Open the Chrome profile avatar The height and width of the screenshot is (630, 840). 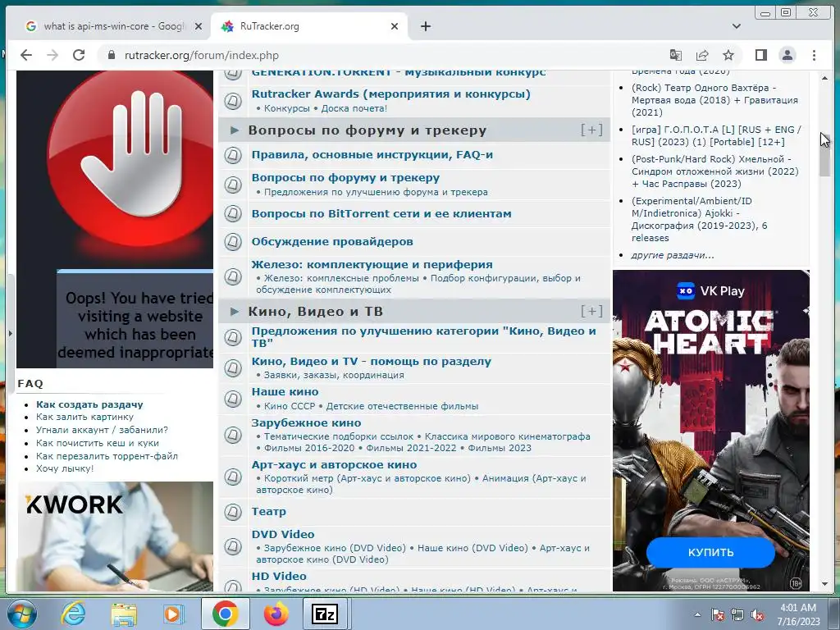(787, 55)
